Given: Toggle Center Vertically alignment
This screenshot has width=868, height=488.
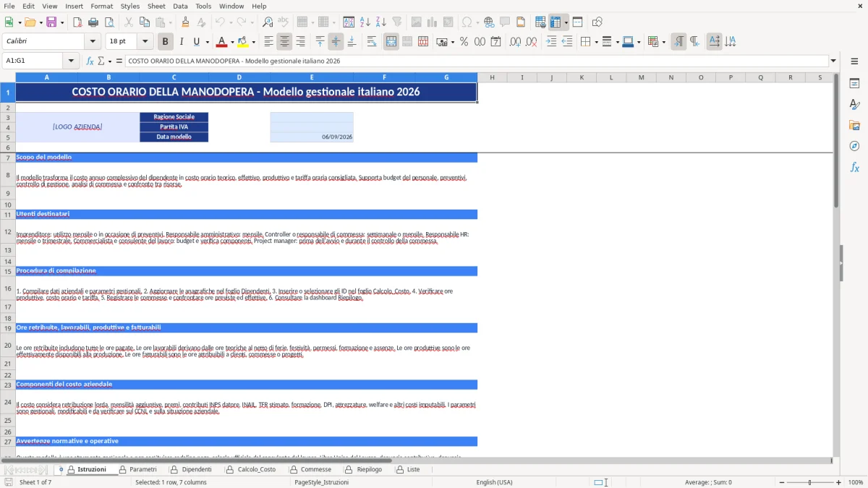Looking at the screenshot, I should [336, 42].
